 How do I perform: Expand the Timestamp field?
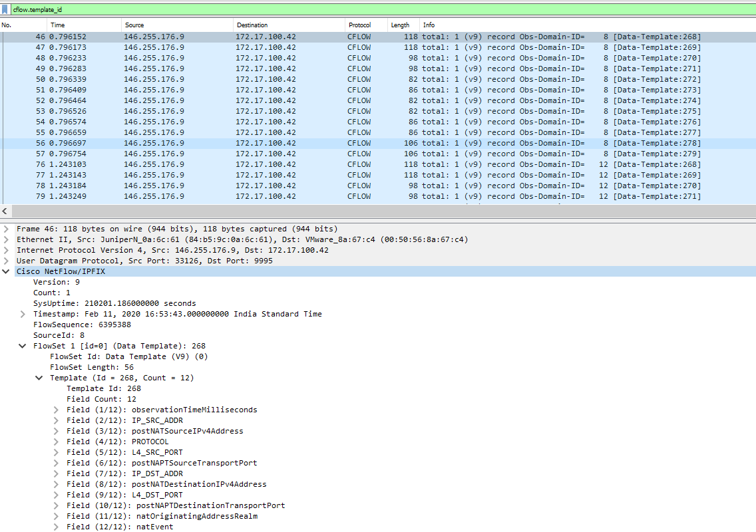22,313
